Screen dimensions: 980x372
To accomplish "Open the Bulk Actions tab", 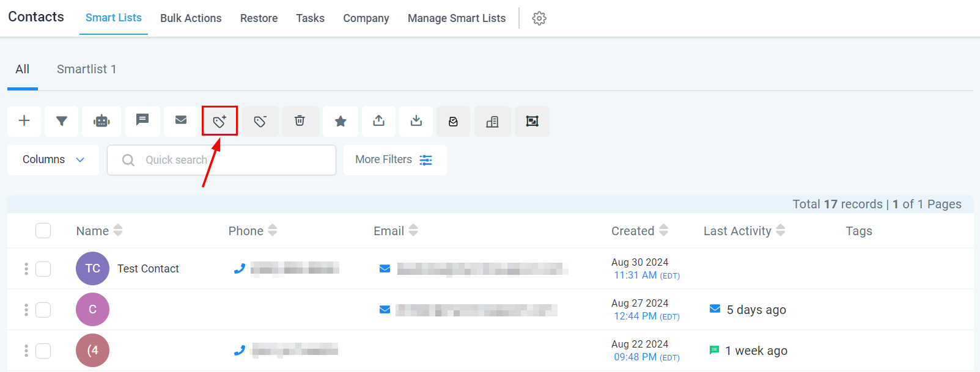I will click(x=191, y=18).
